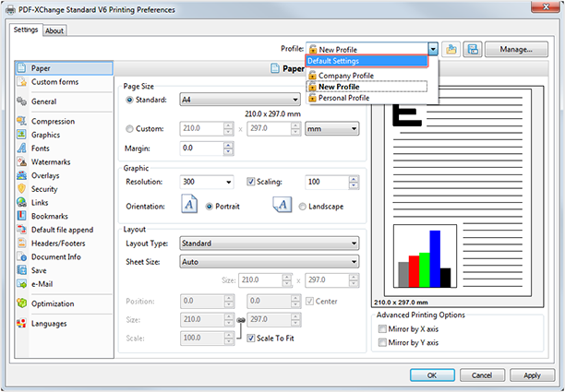This screenshot has width=565, height=392.
Task: Click the Document Info icon
Action: (x=21, y=256)
